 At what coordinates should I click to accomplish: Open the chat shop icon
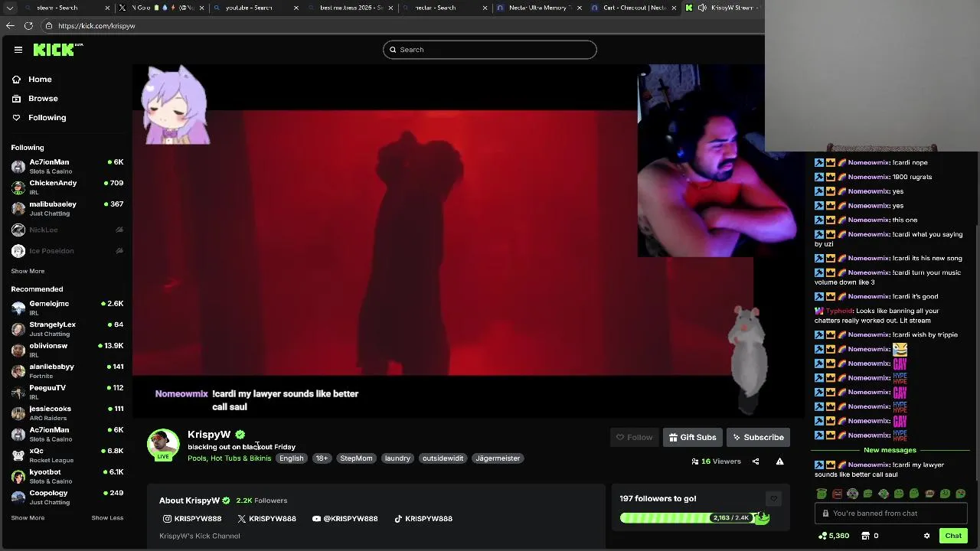coord(866,536)
